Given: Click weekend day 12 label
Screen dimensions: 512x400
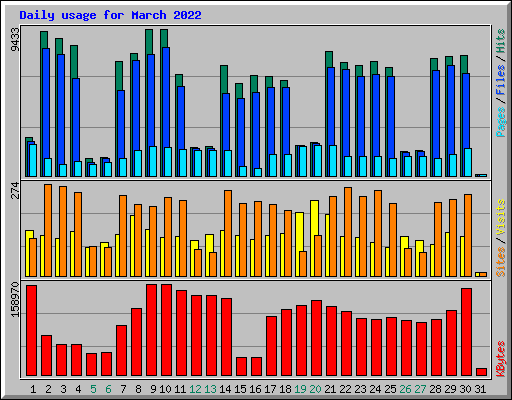Looking at the screenshot, I should pyautogui.click(x=195, y=389).
